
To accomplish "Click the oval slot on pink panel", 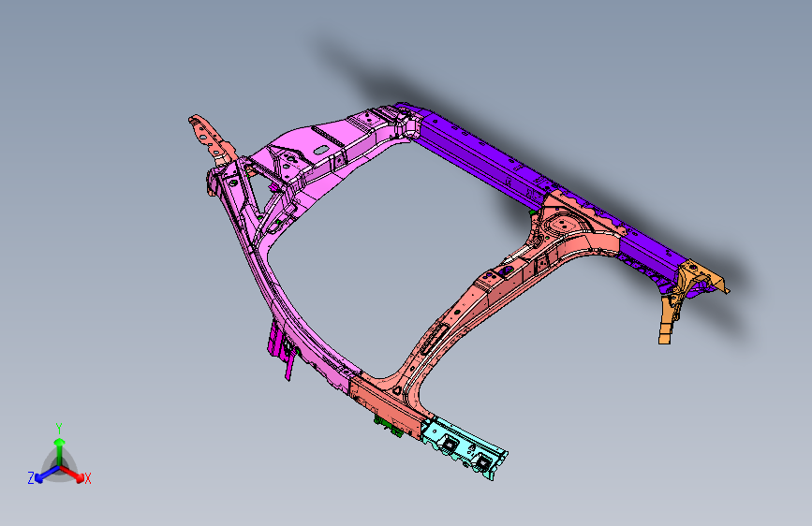I will (x=321, y=150).
